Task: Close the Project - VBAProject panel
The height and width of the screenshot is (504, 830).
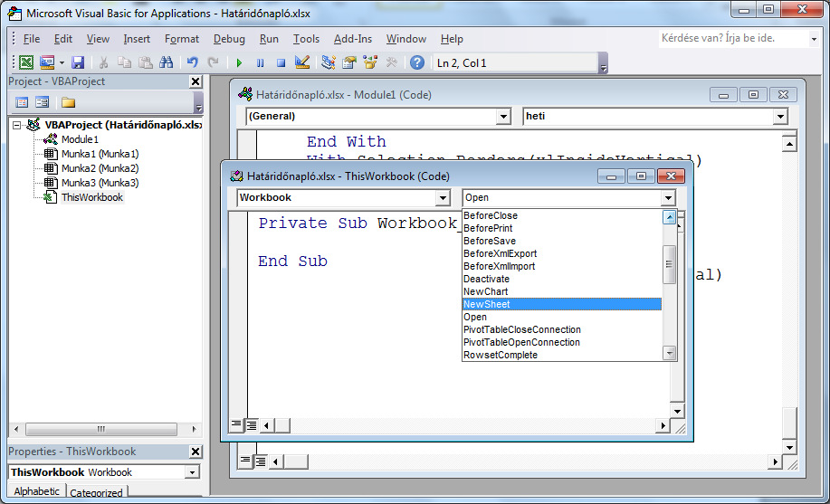Action: click(196, 81)
